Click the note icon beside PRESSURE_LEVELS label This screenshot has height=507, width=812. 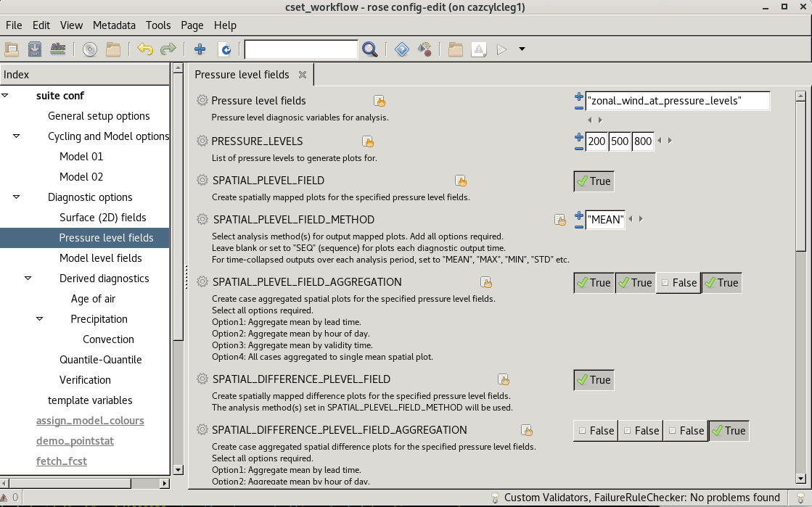click(x=368, y=141)
